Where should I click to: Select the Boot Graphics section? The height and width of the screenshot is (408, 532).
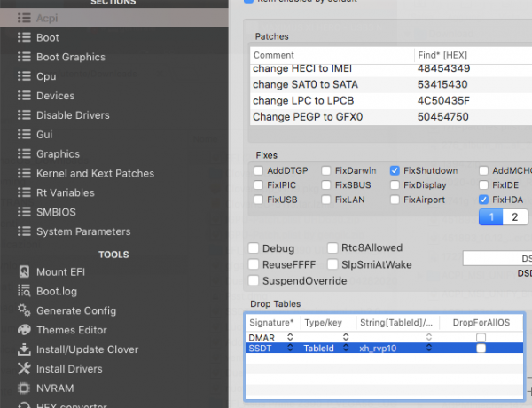(70, 57)
